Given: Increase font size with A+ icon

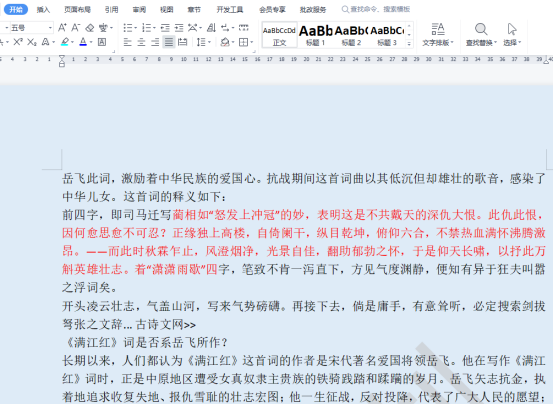Looking at the screenshot, I should pos(62,27).
